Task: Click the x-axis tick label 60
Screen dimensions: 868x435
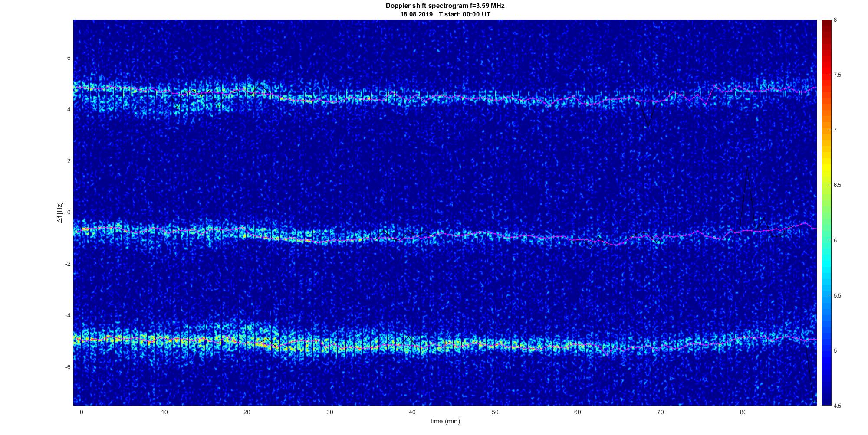Action: click(x=578, y=412)
